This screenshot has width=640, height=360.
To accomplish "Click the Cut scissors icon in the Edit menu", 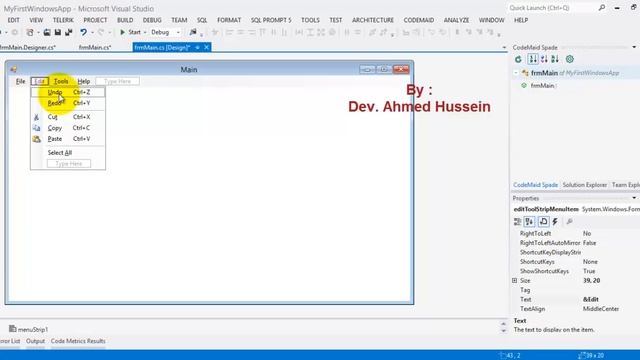I will (36, 117).
